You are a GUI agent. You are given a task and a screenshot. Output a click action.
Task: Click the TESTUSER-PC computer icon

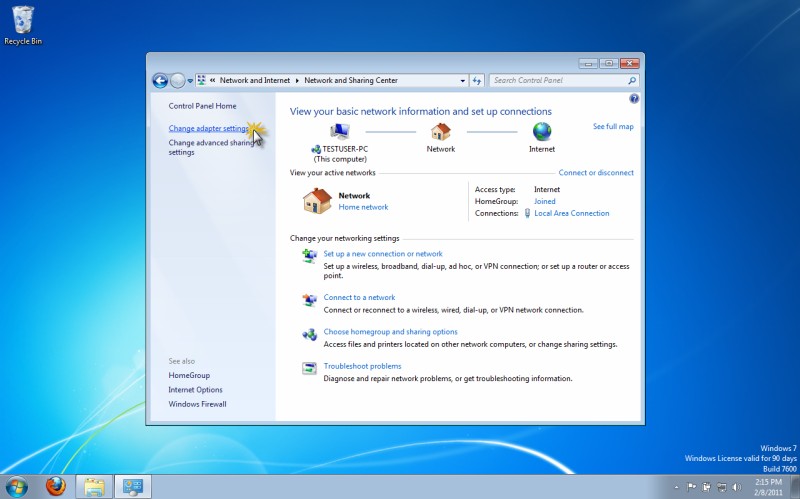point(340,132)
